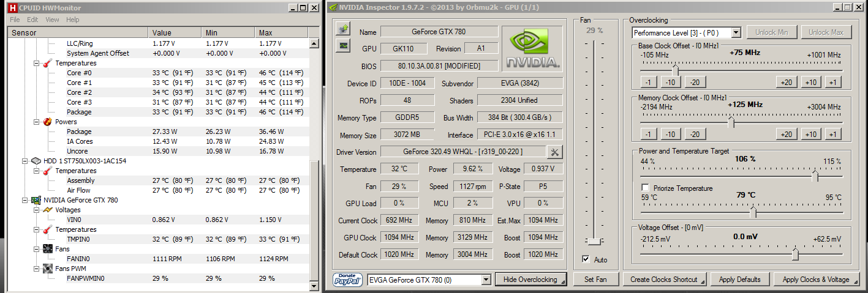The height and width of the screenshot is (293, 868).
Task: Enable the Priorize Temperature checkbox
Action: point(644,188)
